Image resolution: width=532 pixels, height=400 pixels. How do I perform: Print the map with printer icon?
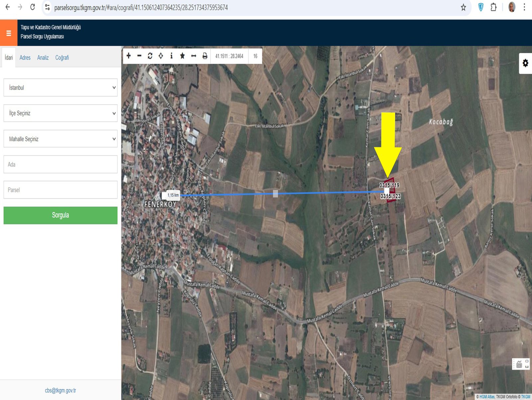pyautogui.click(x=205, y=56)
